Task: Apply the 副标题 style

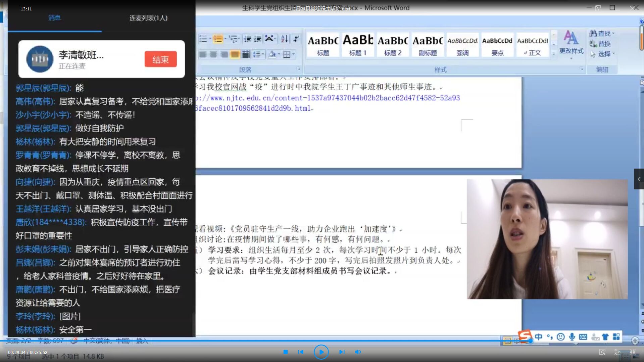Action: tap(428, 45)
